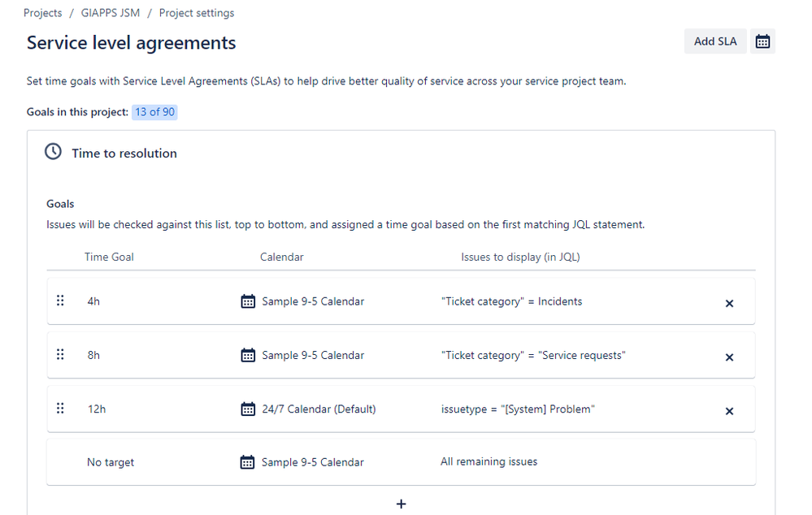Edit JQL "Ticket category" = Incidents
Viewport: 812px width, 515px height.
[511, 301]
